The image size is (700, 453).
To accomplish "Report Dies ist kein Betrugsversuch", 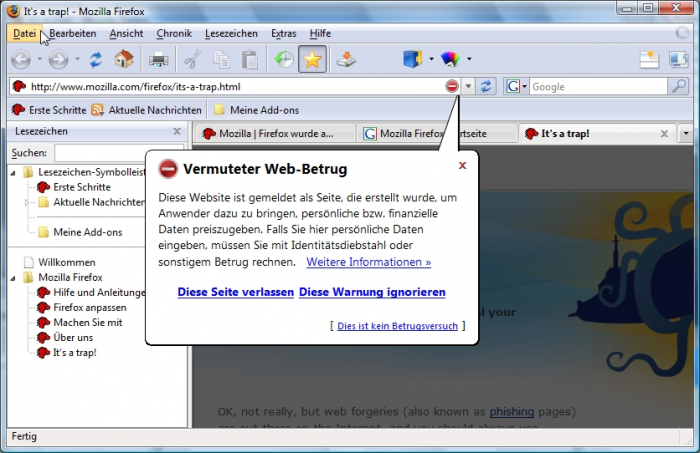I will click(x=397, y=326).
